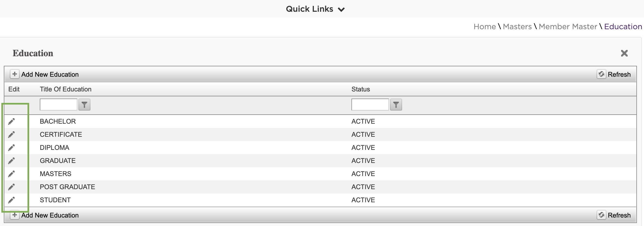Click the bottom Refresh button
Viewport: 644px width, 226px height.
click(614, 215)
